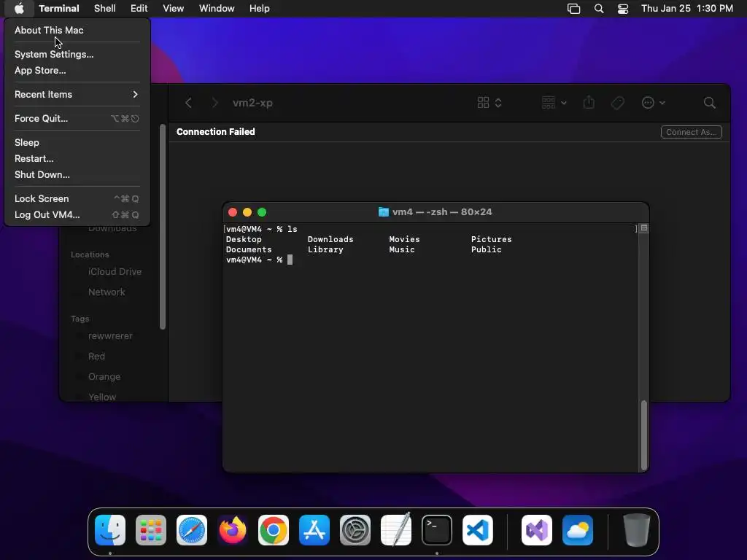Viewport: 747px width, 560px height.
Task: Click the date and time clock
Action: click(x=687, y=8)
